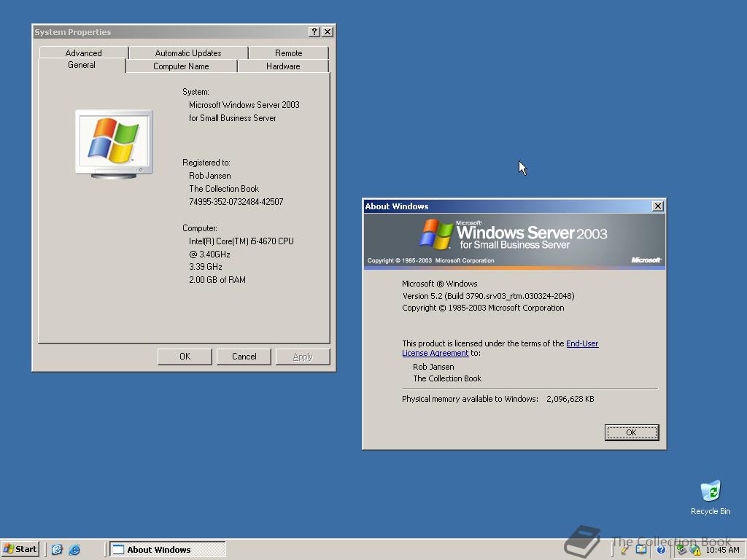Switch to the Automatic Updates tab

click(188, 52)
